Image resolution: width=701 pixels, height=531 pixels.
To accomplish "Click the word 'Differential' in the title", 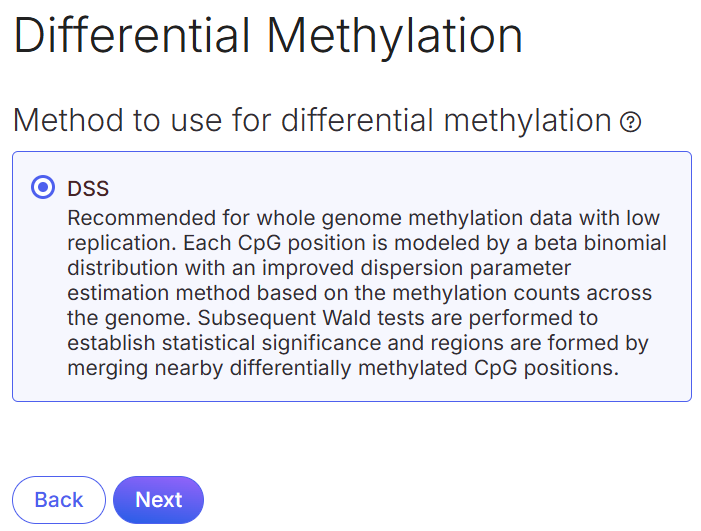I will tap(131, 36).
